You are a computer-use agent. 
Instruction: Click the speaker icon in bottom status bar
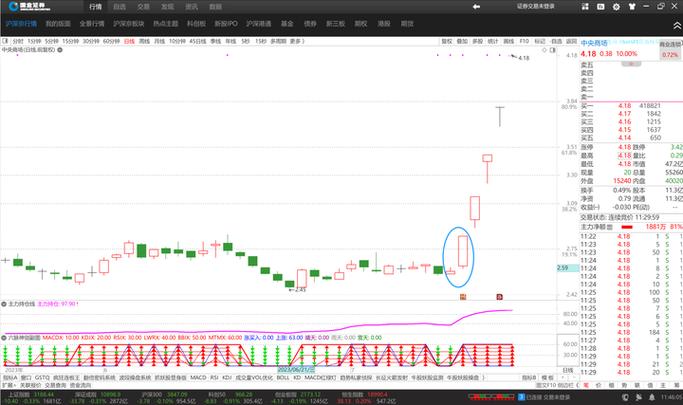[x=639, y=397]
